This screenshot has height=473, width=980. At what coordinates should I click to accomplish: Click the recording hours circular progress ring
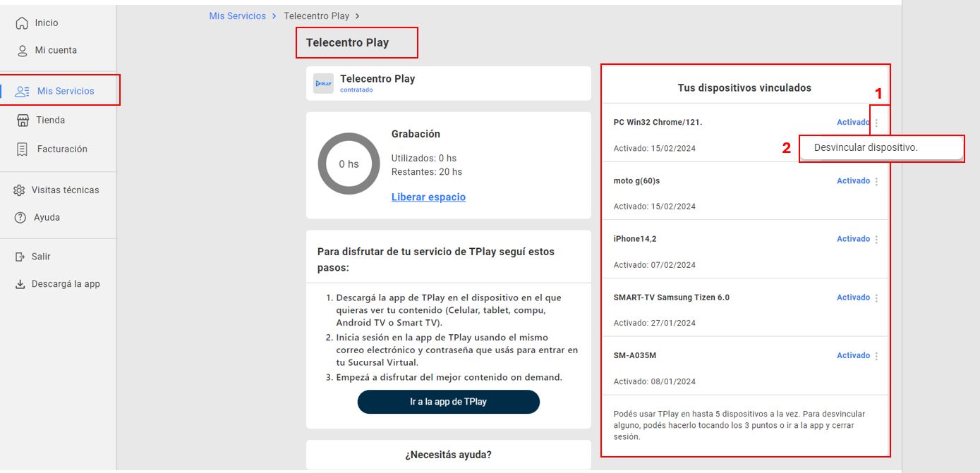(349, 164)
